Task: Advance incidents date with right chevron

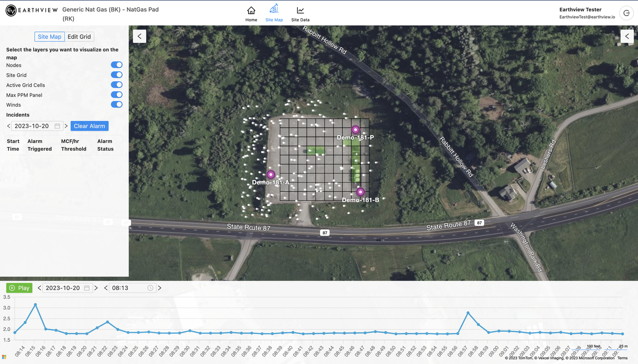Action: [66, 126]
